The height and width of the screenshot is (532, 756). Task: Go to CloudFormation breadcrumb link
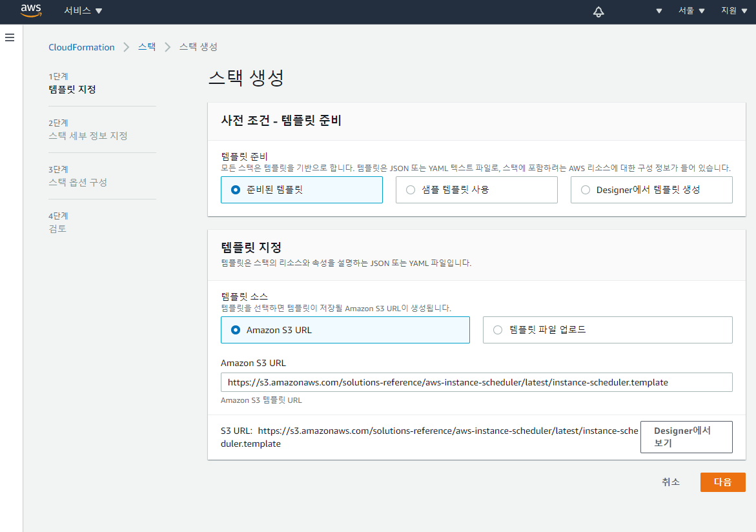81,46
